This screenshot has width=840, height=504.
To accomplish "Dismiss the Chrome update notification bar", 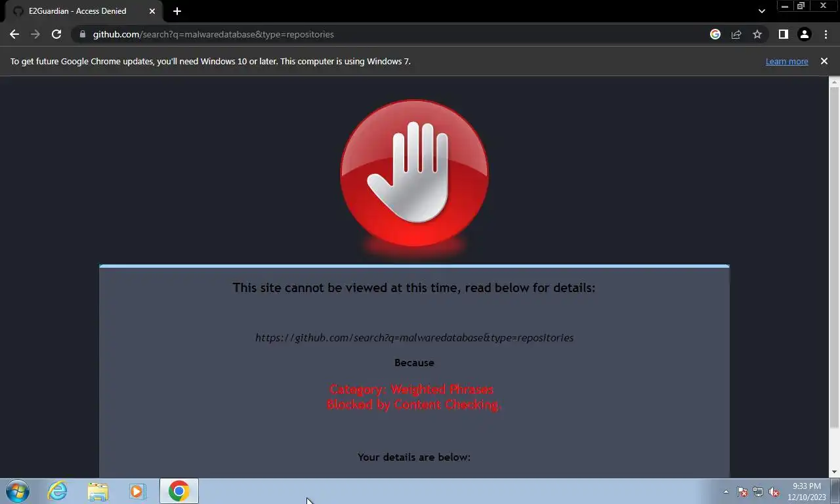I will [824, 61].
